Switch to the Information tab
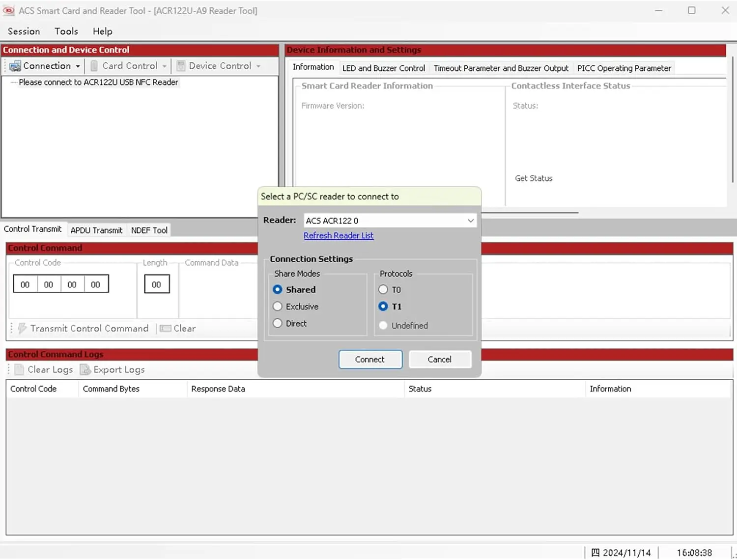The height and width of the screenshot is (560, 737). 313,67
